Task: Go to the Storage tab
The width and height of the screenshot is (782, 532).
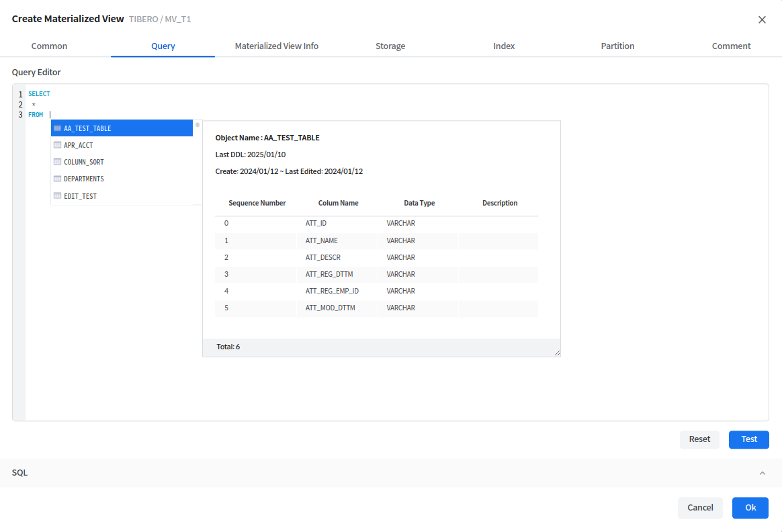Action: click(x=390, y=46)
